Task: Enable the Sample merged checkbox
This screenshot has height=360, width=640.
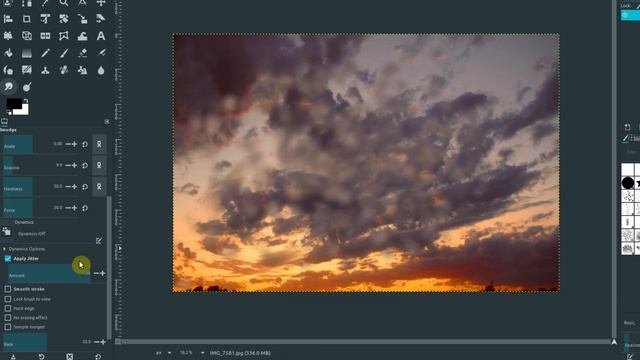Action: (x=8, y=327)
